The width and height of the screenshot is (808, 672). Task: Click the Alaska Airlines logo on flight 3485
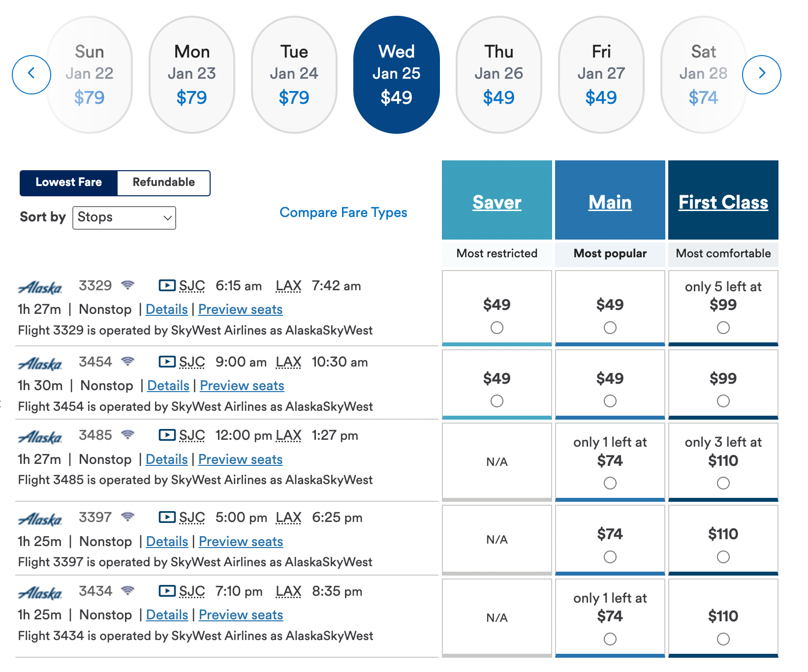pos(40,436)
